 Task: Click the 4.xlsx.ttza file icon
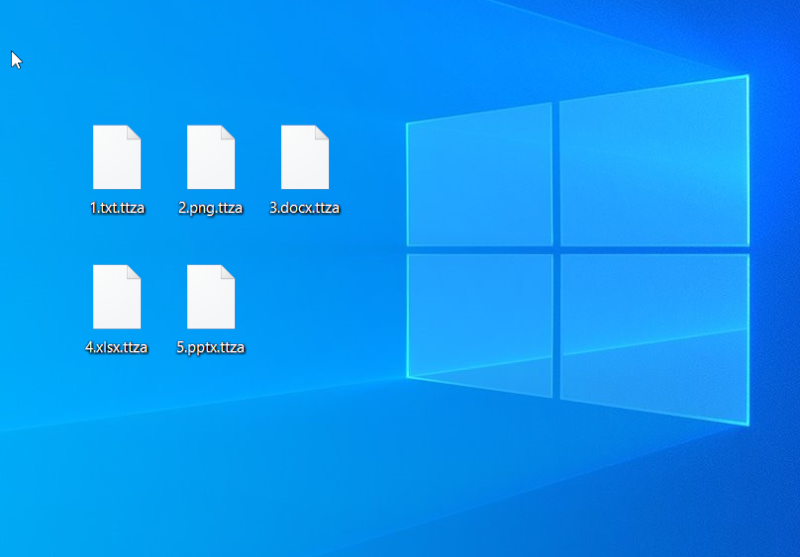coord(117,297)
